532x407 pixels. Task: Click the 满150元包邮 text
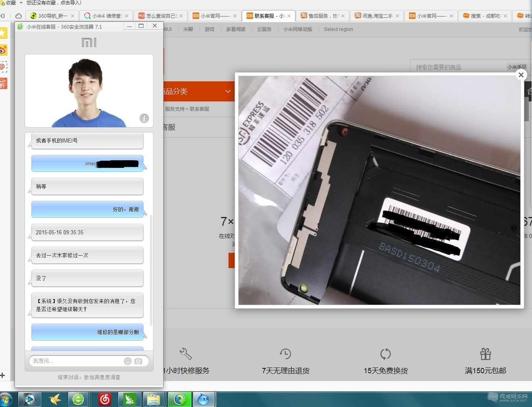click(x=486, y=371)
